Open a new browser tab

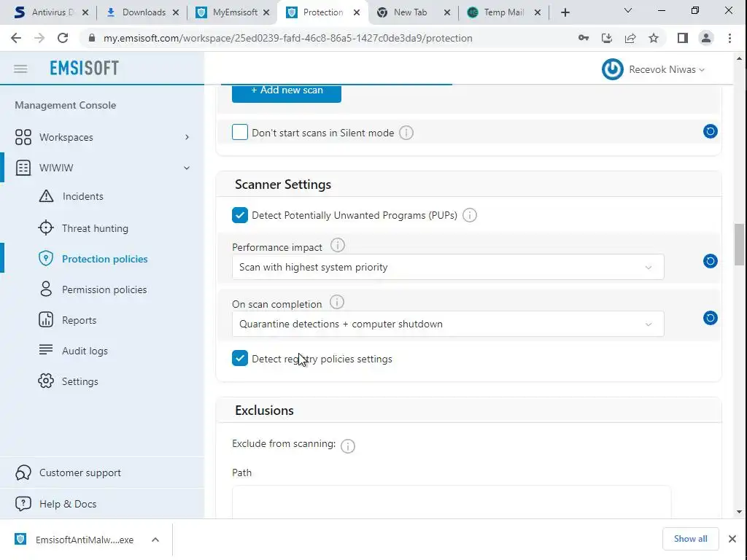coord(565,12)
